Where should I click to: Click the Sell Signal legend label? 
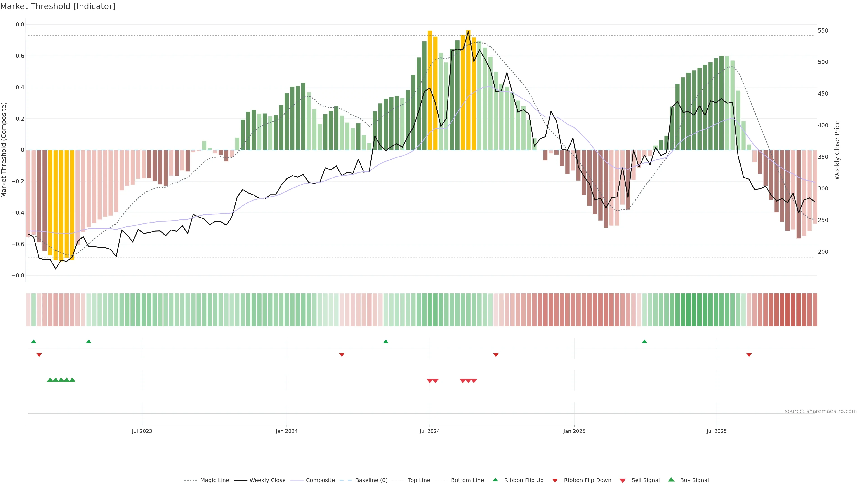click(x=645, y=480)
